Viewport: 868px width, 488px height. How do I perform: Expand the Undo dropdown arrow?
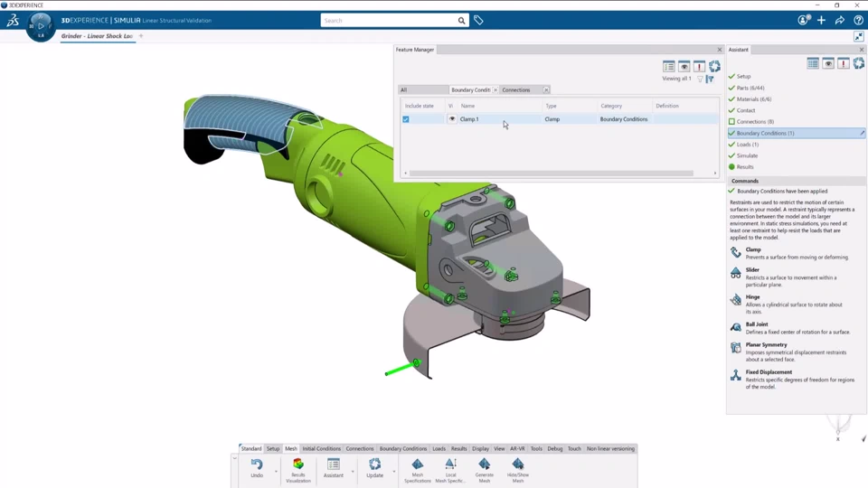pyautogui.click(x=277, y=472)
